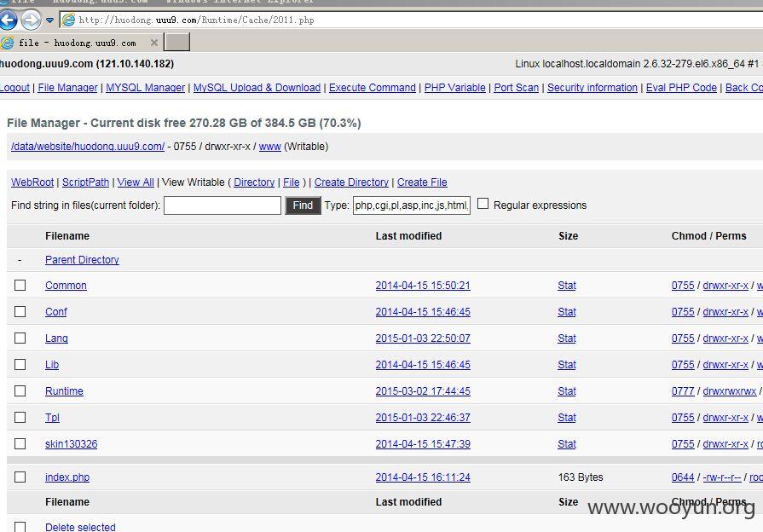Enable the Regular expressions checkbox
The width and height of the screenshot is (763, 532).
[483, 204]
